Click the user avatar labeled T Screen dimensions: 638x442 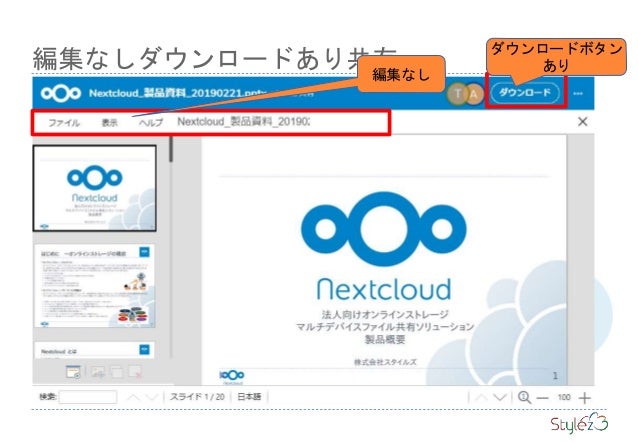[x=457, y=94]
